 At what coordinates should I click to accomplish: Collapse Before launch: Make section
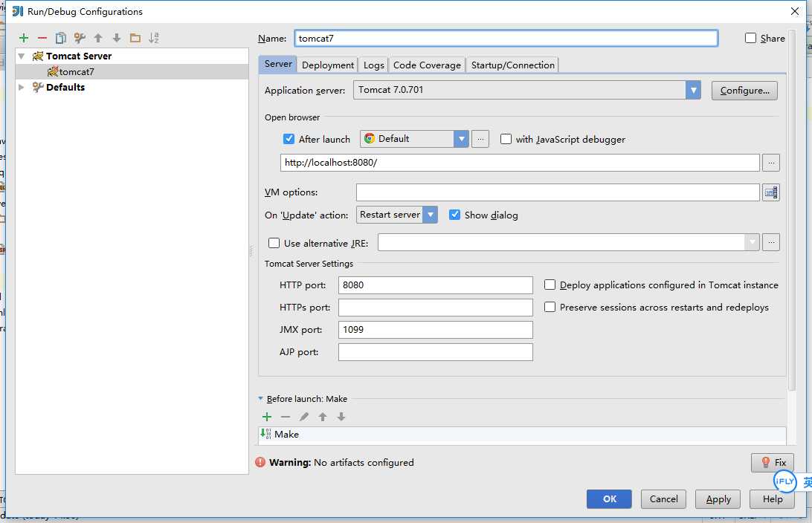[260, 398]
